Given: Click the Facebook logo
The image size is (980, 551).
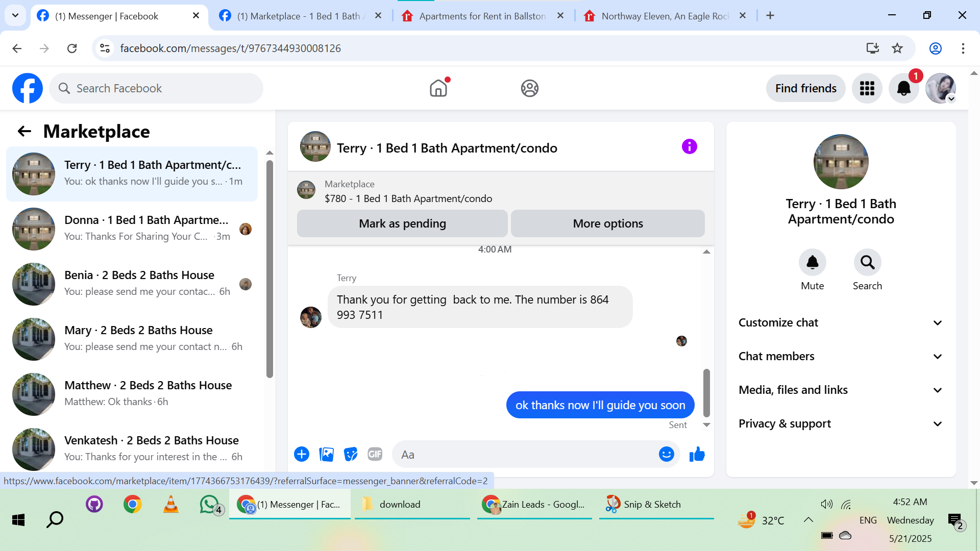Looking at the screenshot, I should pyautogui.click(x=28, y=88).
